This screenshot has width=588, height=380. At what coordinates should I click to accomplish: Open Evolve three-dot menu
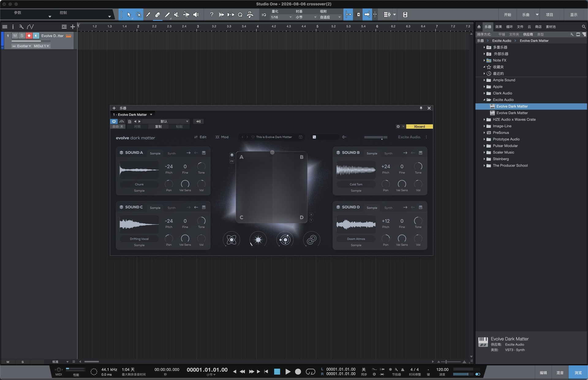(x=426, y=137)
